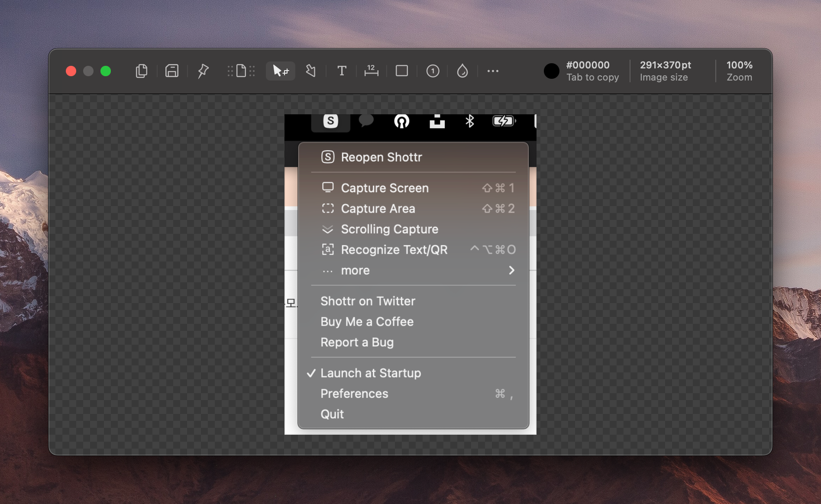Click the #000000 hex color value

pyautogui.click(x=588, y=65)
